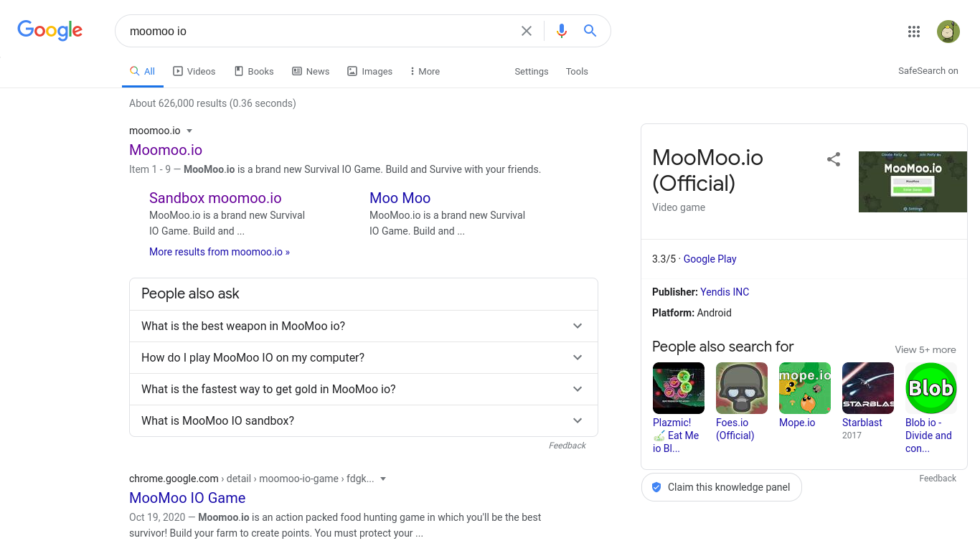This screenshot has width=980, height=551.
Task: Open the Moo Moo sitelink
Action: tap(400, 198)
